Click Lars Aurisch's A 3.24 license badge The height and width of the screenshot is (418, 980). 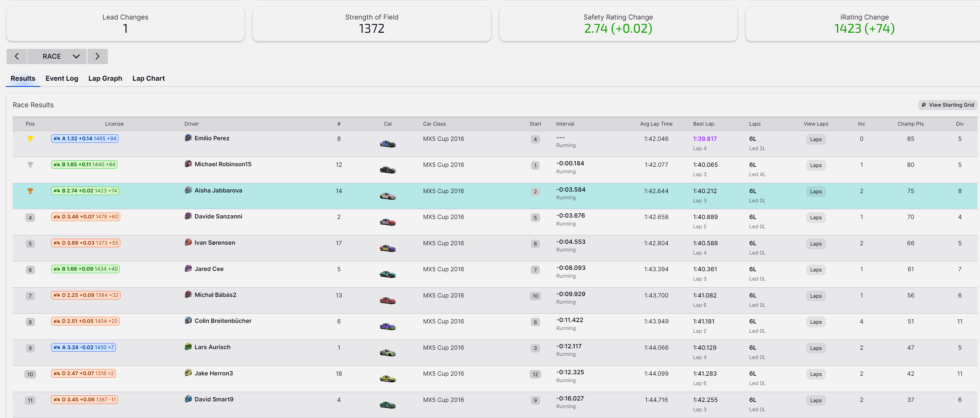click(x=83, y=347)
